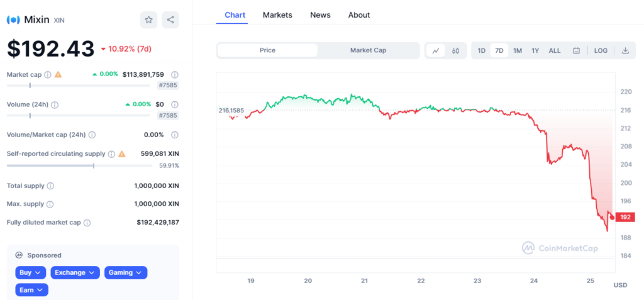
Task: Click the warning icon next to Market cap
Action: coord(58,75)
